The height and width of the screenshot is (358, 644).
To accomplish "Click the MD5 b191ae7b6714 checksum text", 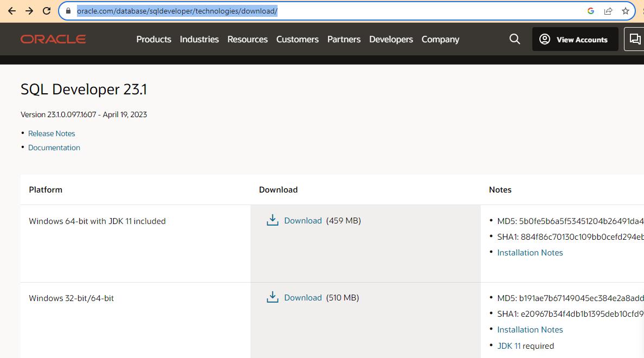I will [x=570, y=298].
